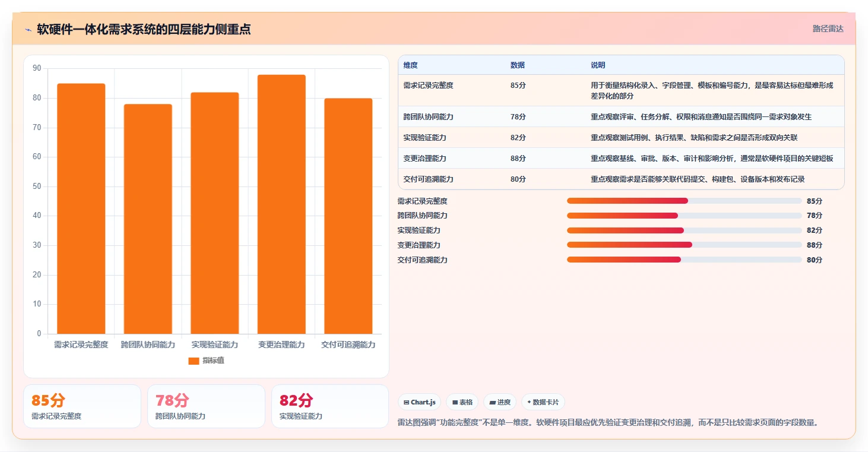Click the lightning icon beside the page title
The image size is (868, 452).
pyautogui.click(x=28, y=29)
